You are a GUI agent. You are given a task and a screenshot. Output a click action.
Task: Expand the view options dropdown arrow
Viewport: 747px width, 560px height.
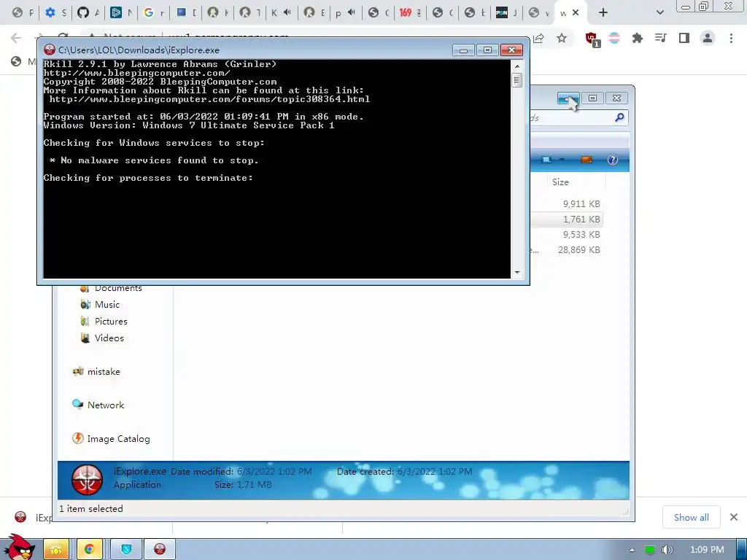point(562,160)
